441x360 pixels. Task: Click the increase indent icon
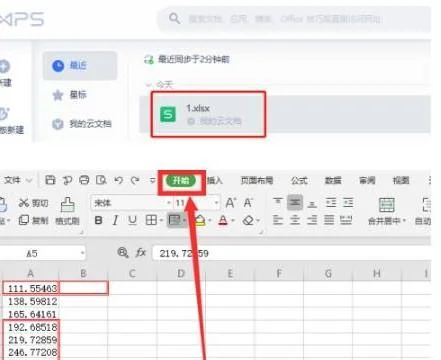pos(348,202)
